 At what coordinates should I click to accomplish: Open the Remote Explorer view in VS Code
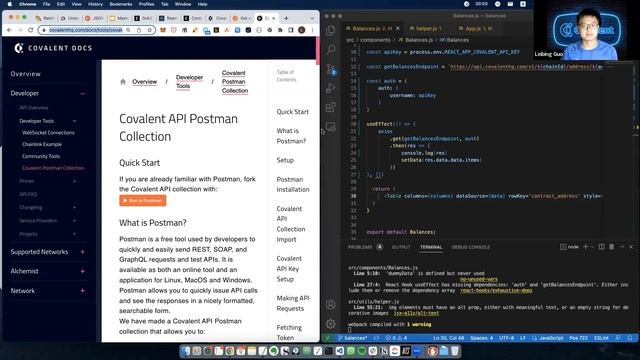[331, 127]
